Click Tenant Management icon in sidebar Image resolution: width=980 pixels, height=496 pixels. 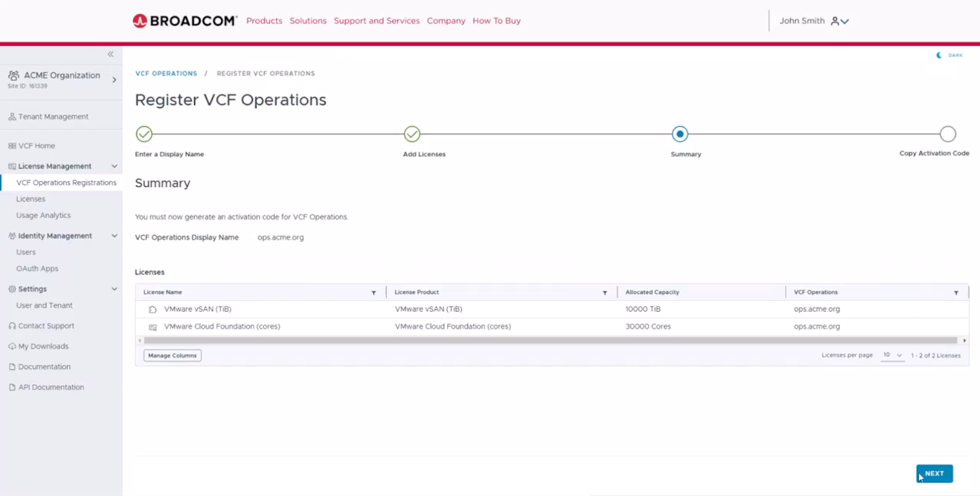pos(12,116)
